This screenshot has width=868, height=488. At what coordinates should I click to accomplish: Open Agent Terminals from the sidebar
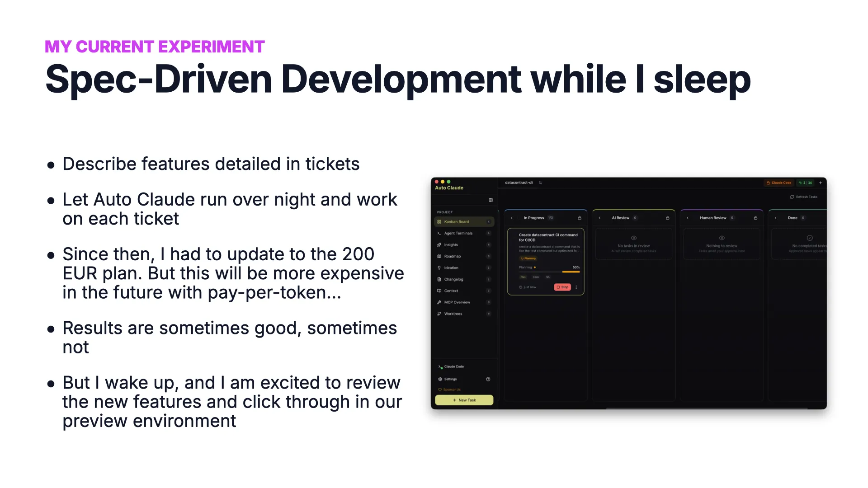click(458, 233)
